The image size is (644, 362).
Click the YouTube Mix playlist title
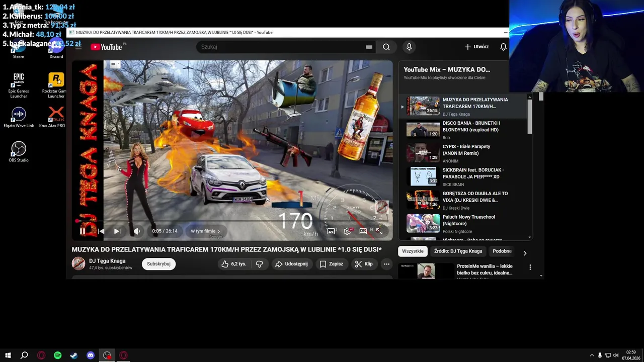pos(447,69)
